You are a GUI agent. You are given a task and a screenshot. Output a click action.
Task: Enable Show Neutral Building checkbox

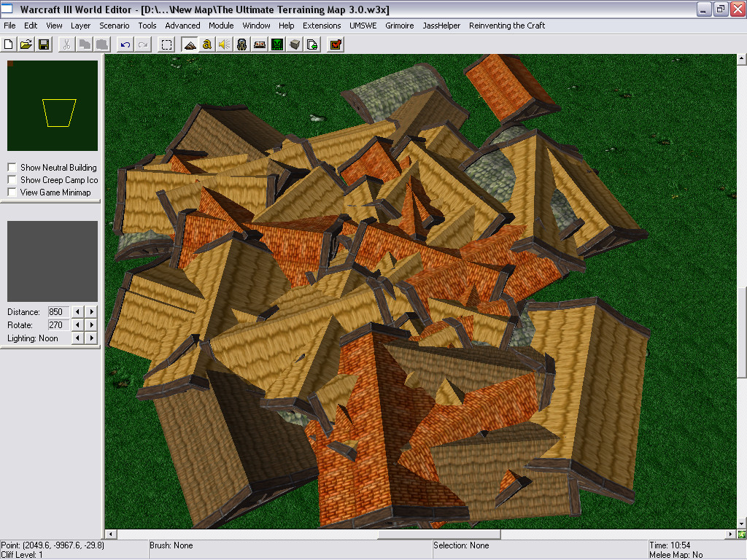(x=12, y=167)
